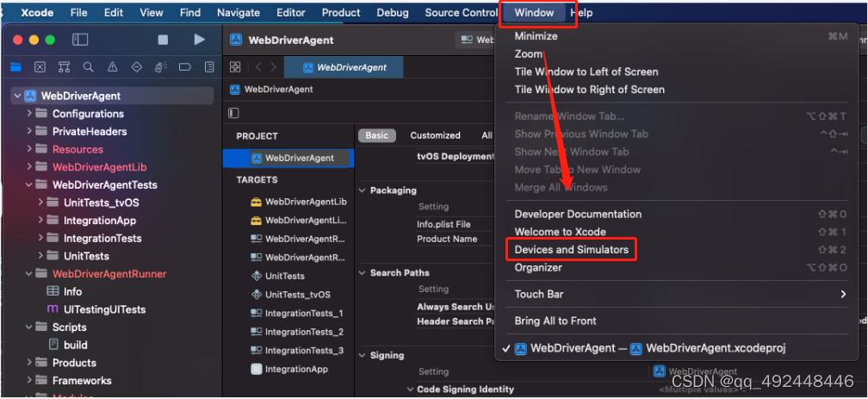The image size is (868, 399).
Task: Open the Help menu
Action: click(581, 13)
